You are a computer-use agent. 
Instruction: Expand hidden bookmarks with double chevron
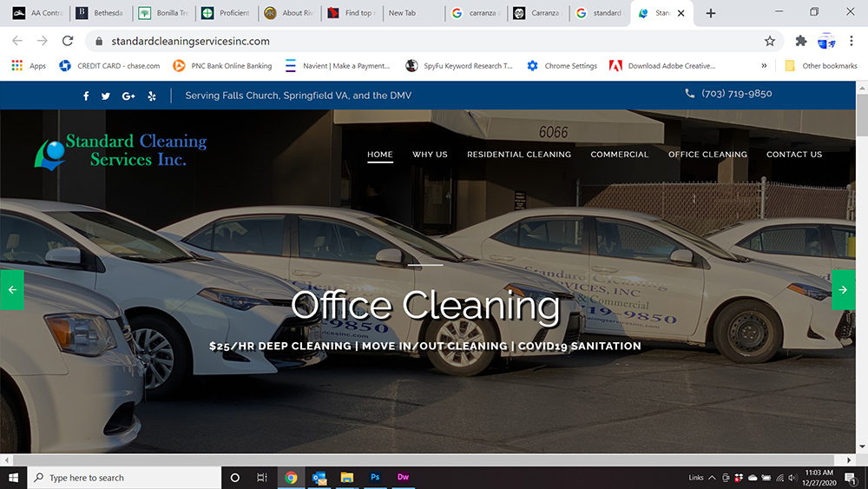[764, 66]
